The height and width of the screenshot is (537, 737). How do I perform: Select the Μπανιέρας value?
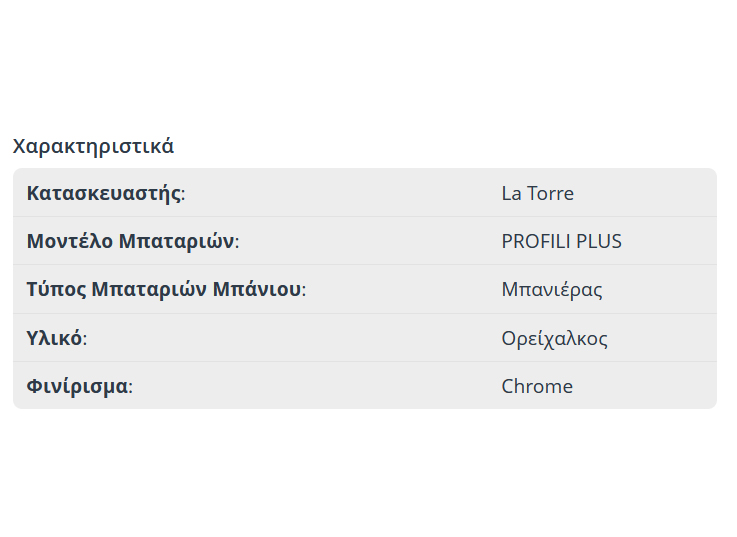[x=552, y=290]
